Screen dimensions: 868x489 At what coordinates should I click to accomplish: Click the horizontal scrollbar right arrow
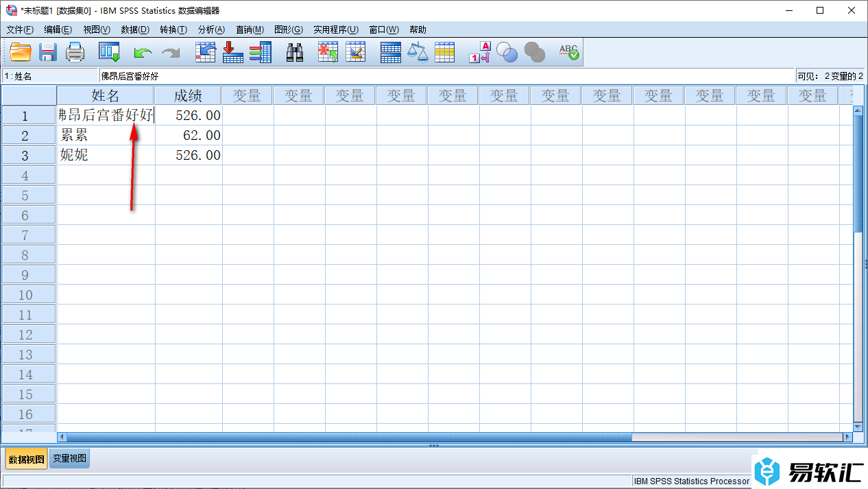point(847,437)
